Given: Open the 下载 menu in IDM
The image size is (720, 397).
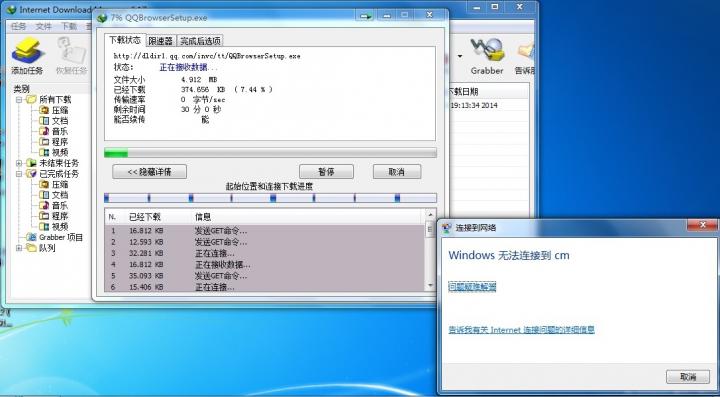Looking at the screenshot, I should pos(69,26).
